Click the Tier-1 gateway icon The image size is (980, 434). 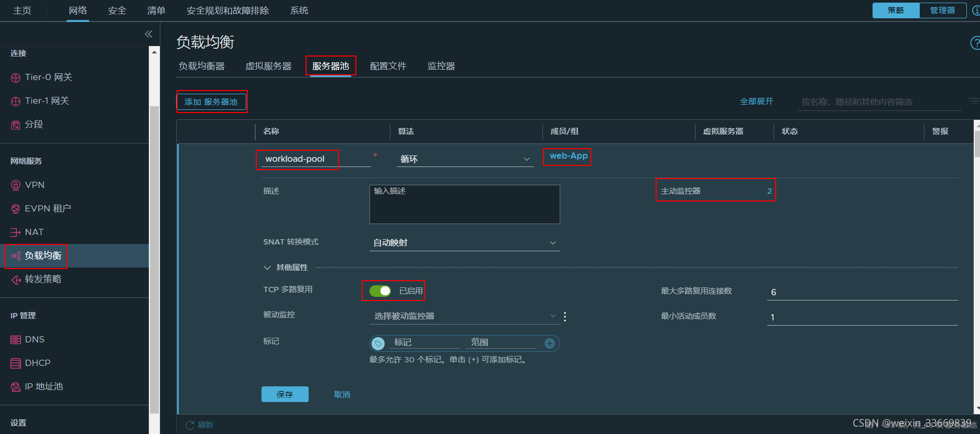(16, 102)
